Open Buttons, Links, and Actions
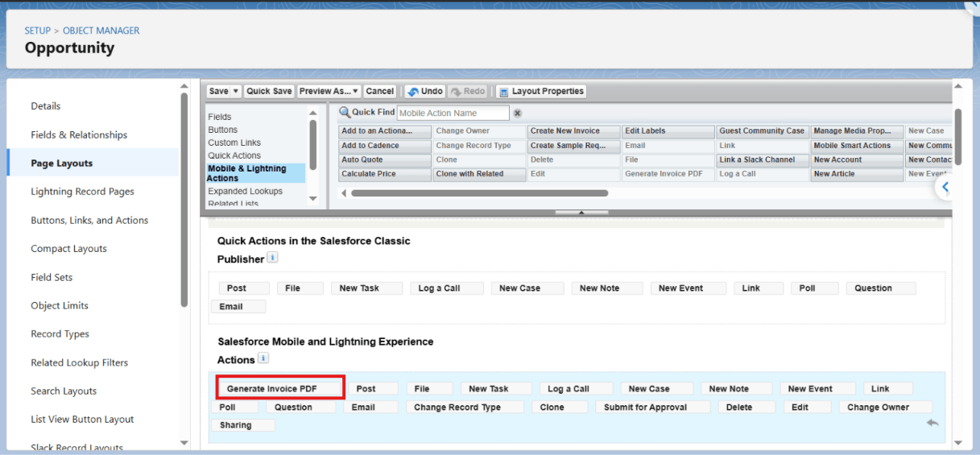The width and height of the screenshot is (980, 455). click(x=89, y=221)
